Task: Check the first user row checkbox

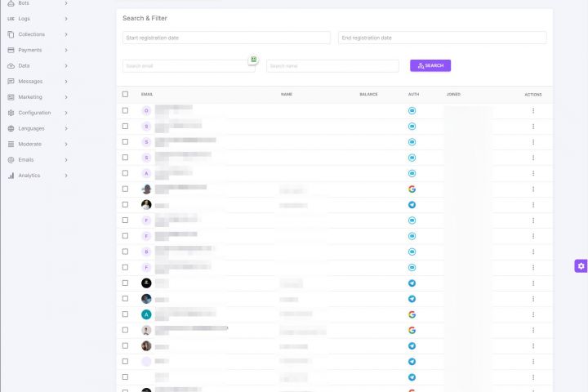Action: pyautogui.click(x=125, y=110)
